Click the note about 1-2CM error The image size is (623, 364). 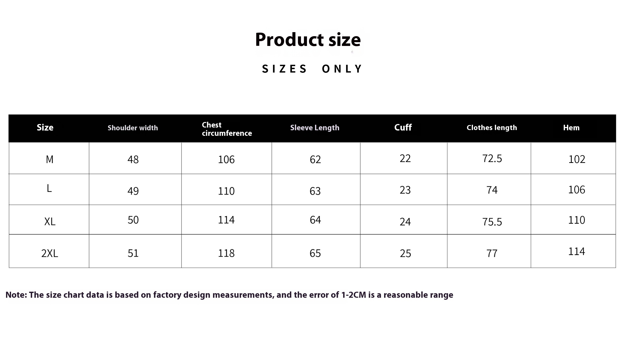[x=229, y=295]
